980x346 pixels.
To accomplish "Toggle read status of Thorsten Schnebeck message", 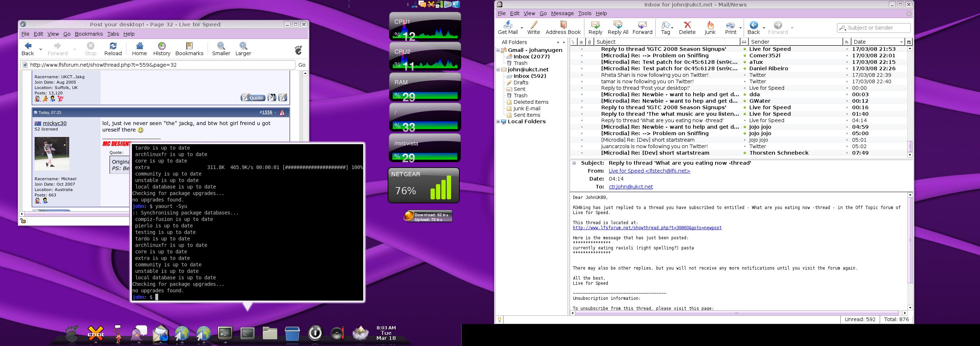I will 744,153.
